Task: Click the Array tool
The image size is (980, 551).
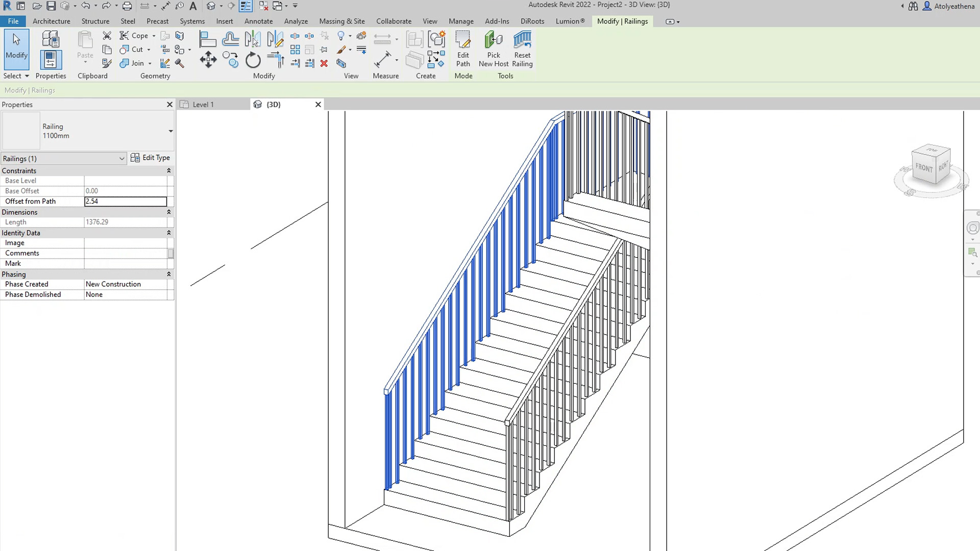Action: 295,49
